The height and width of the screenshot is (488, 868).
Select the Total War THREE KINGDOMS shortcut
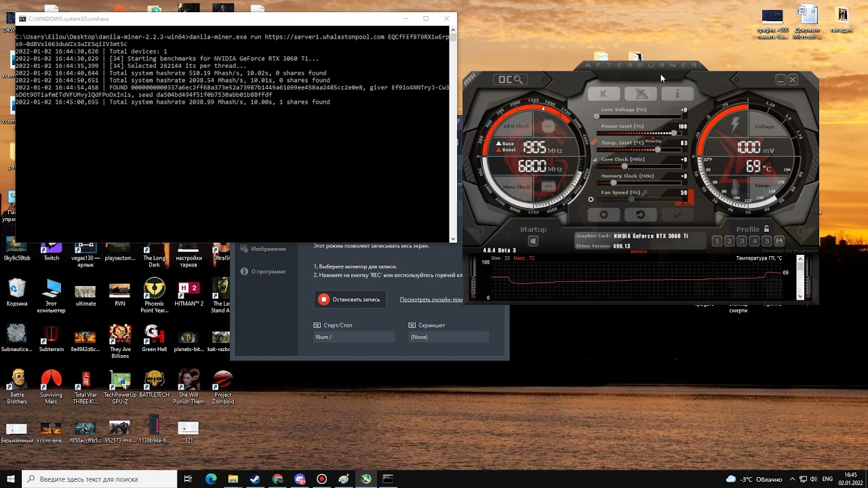pos(85,387)
